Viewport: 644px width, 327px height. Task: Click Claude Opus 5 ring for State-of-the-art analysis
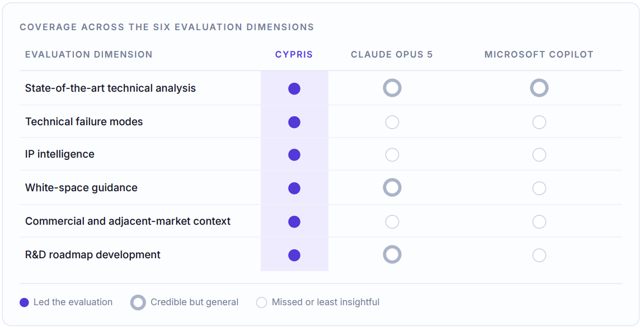(x=392, y=88)
